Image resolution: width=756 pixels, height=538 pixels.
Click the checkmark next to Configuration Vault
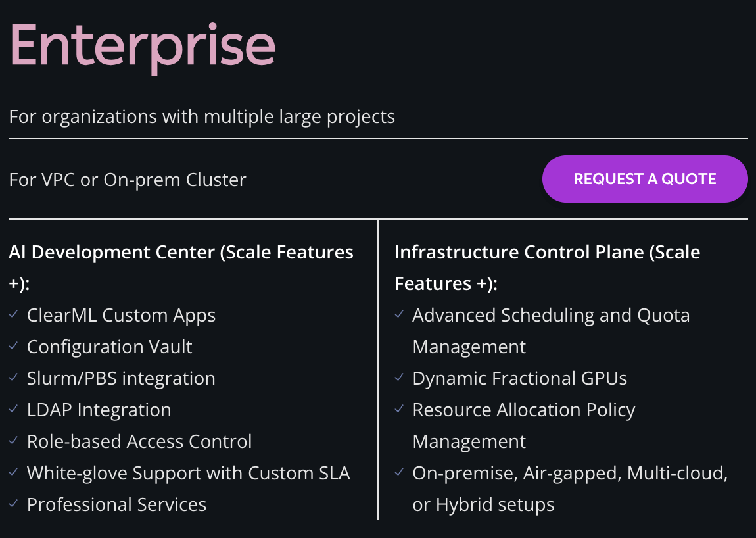pos(14,347)
